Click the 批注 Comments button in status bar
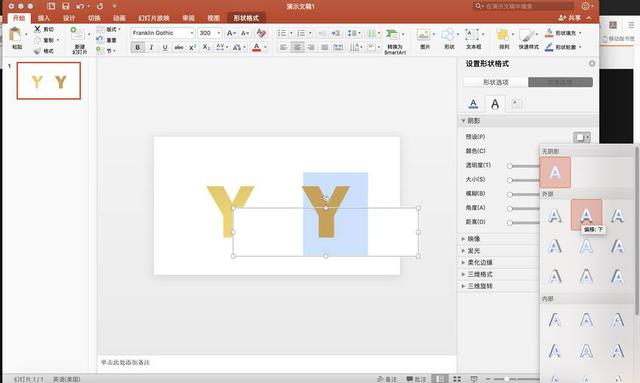 (x=416, y=379)
